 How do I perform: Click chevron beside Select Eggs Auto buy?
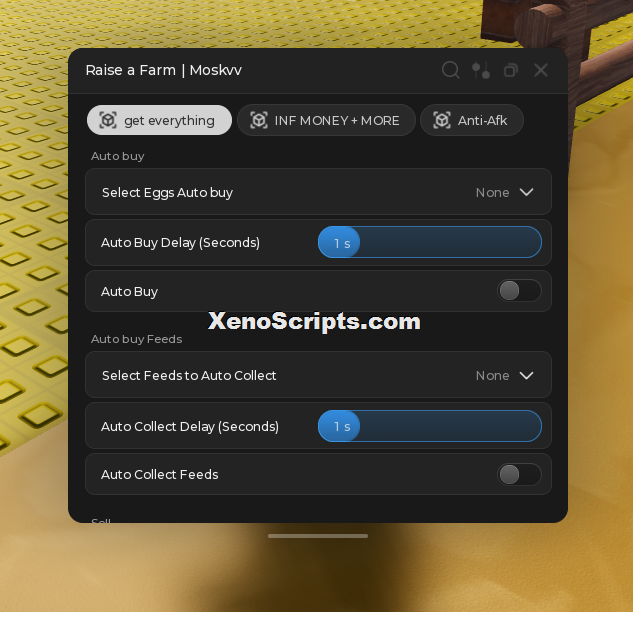click(x=526, y=192)
